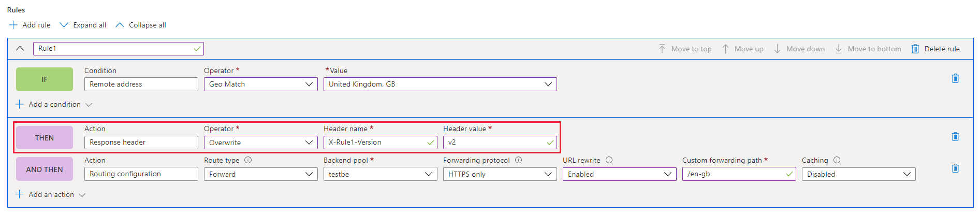The image size is (980, 213).
Task: Open the Add a condition menu
Action: [x=54, y=104]
